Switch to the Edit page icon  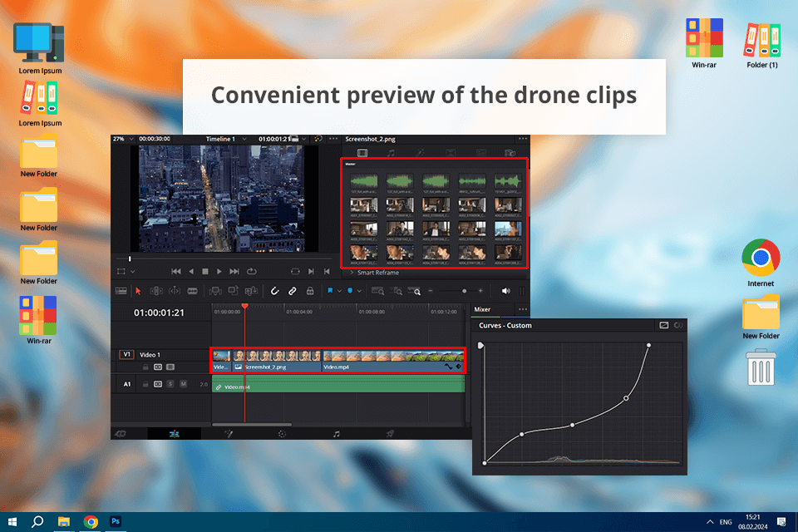click(x=174, y=434)
